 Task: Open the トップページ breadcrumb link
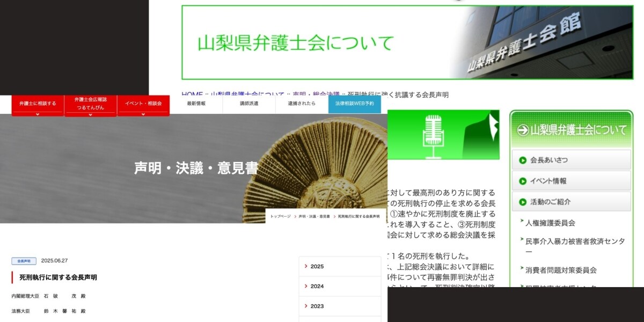click(x=280, y=216)
